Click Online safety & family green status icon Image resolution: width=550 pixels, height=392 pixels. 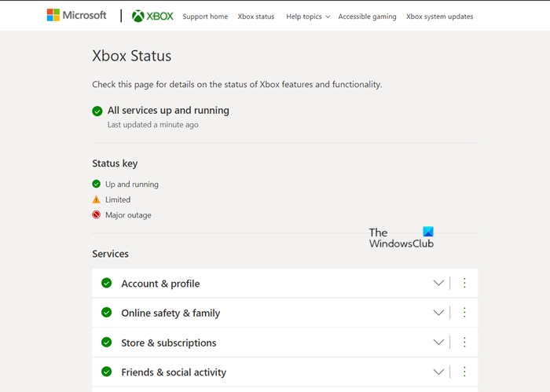click(106, 313)
